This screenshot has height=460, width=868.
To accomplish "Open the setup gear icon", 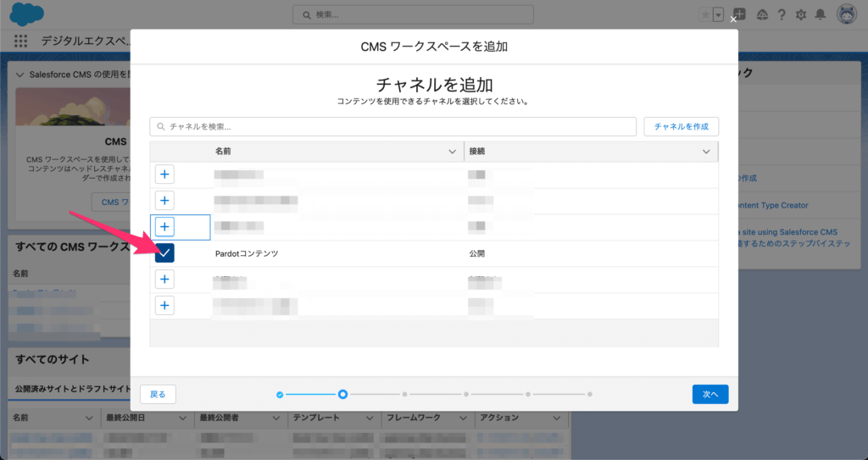I will (x=801, y=15).
